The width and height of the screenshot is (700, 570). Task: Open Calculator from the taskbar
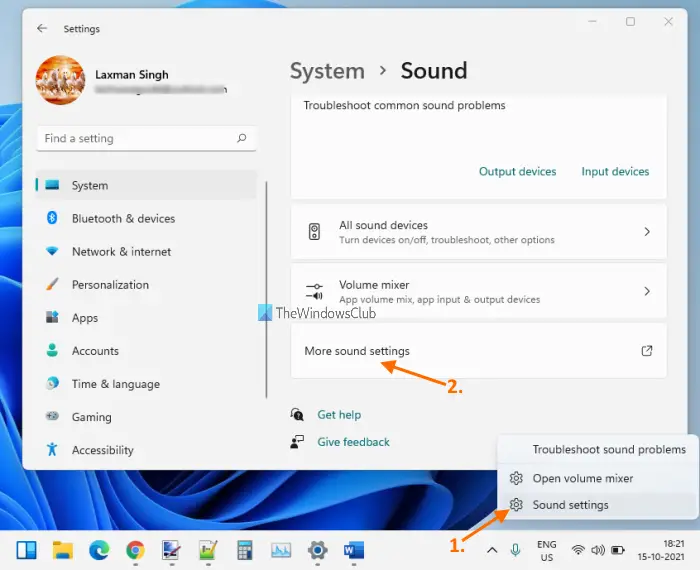(x=244, y=549)
